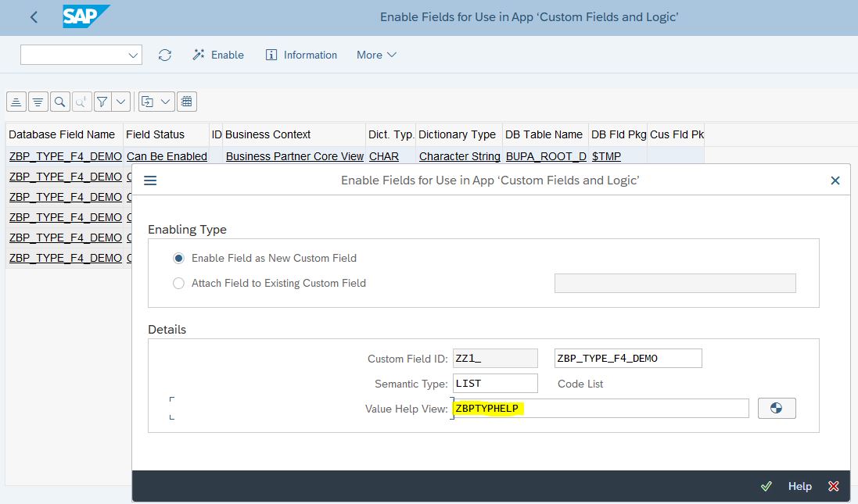Open the Help link in the dialog
The height and width of the screenshot is (504, 858).
coord(799,486)
